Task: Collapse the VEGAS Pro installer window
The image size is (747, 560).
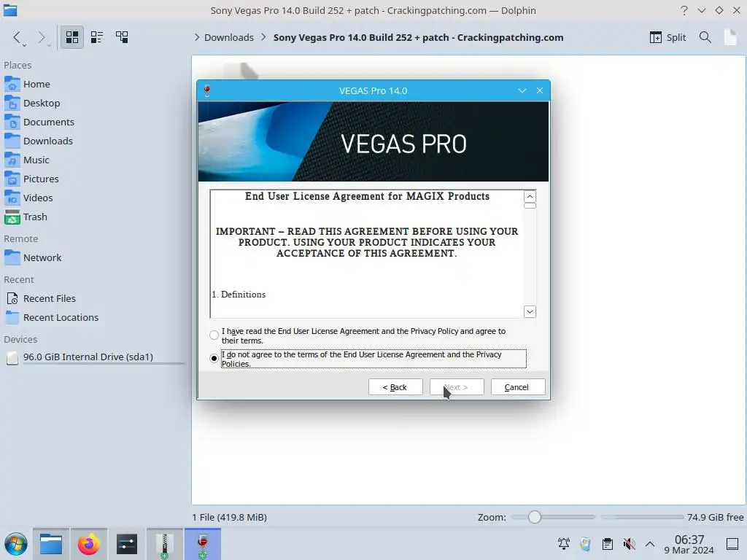Action: coord(522,90)
